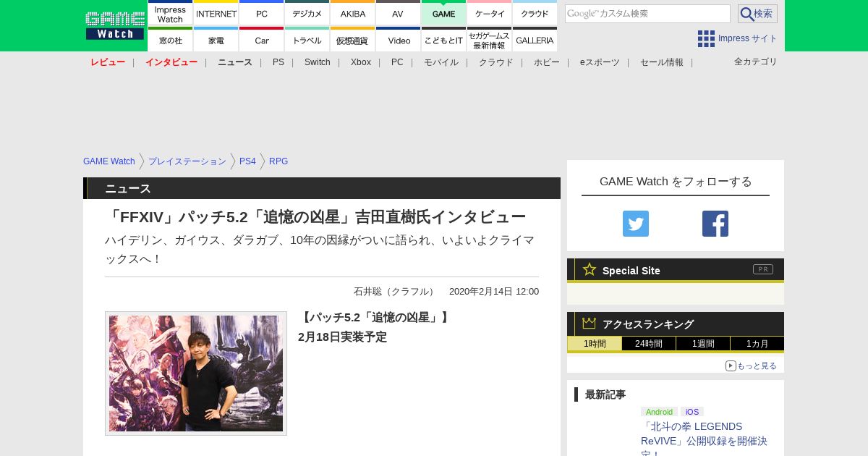Open the Switch category
The image size is (868, 456).
pos(318,62)
